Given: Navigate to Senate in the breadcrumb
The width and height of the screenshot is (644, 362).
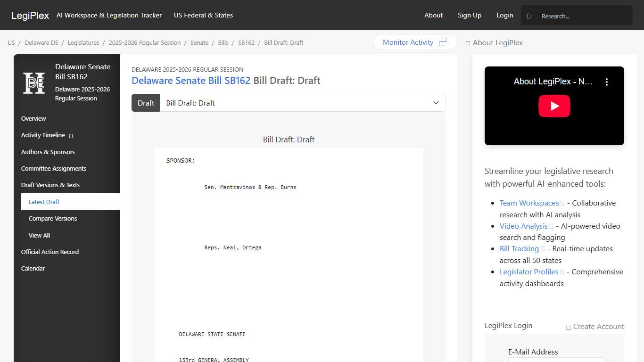Looking at the screenshot, I should pyautogui.click(x=199, y=42).
